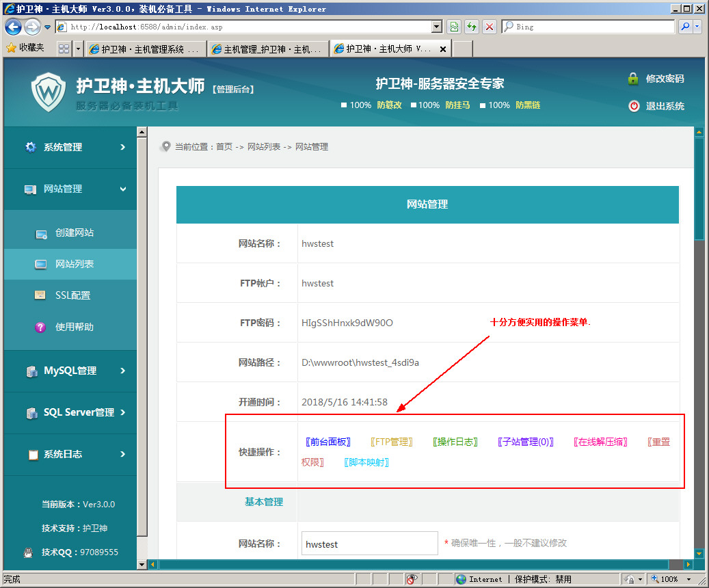Open the address bar history dropdown
Viewport: 709px width, 588px height.
pos(436,27)
